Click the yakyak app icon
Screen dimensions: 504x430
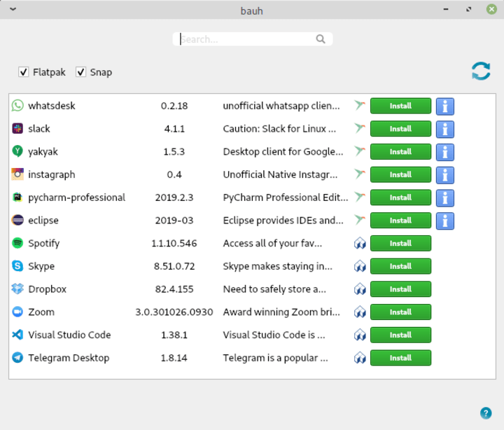tap(17, 151)
